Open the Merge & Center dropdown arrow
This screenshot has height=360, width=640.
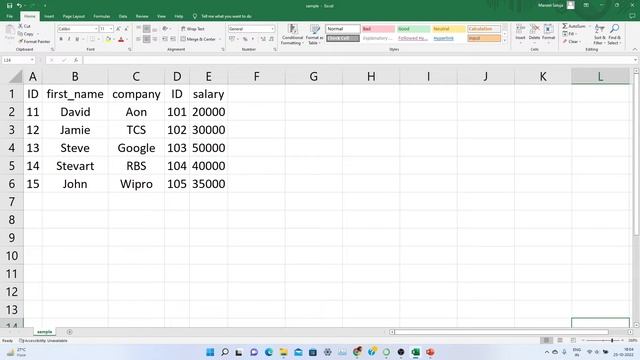pos(220,39)
